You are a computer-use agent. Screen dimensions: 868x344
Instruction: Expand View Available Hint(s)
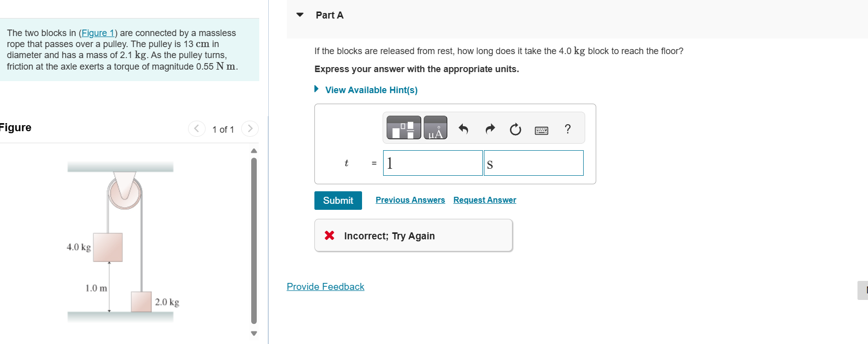coord(371,90)
